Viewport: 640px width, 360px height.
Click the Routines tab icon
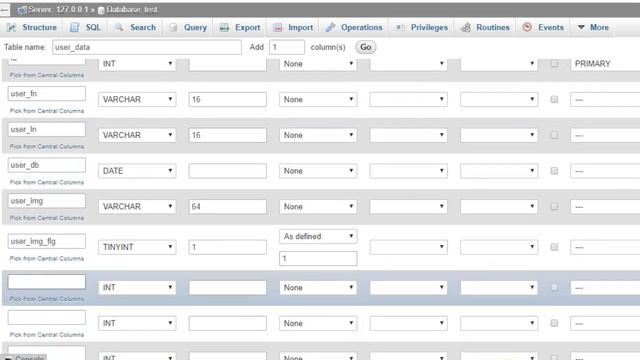[466, 27]
